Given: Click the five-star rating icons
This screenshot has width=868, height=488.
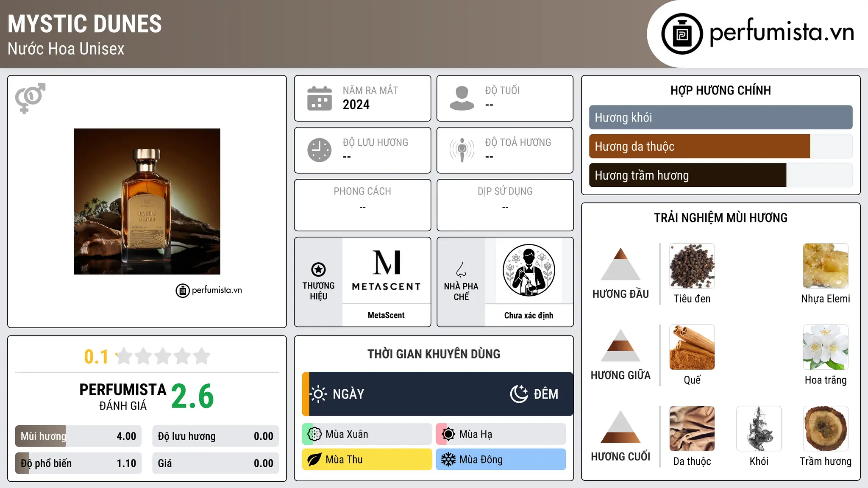Looking at the screenshot, I should [x=163, y=356].
